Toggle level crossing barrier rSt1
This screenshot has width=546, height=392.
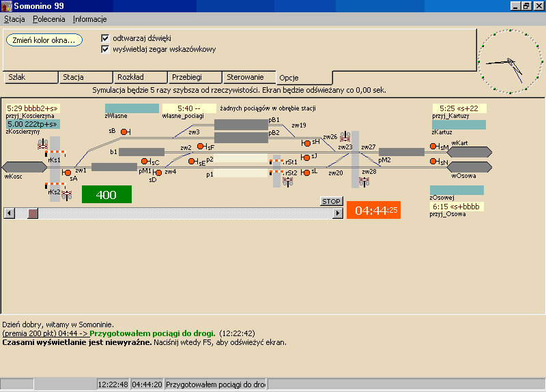(x=276, y=162)
